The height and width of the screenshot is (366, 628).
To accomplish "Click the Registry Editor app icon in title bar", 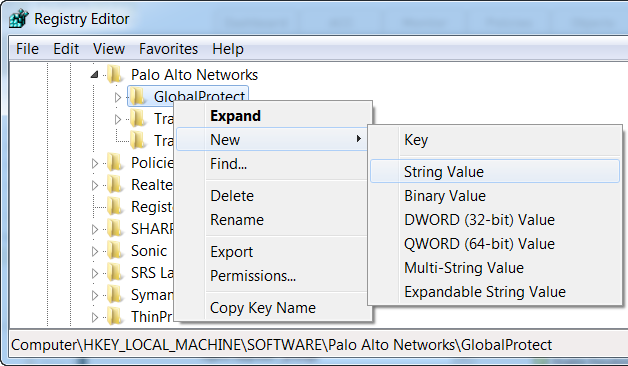I will [x=18, y=18].
